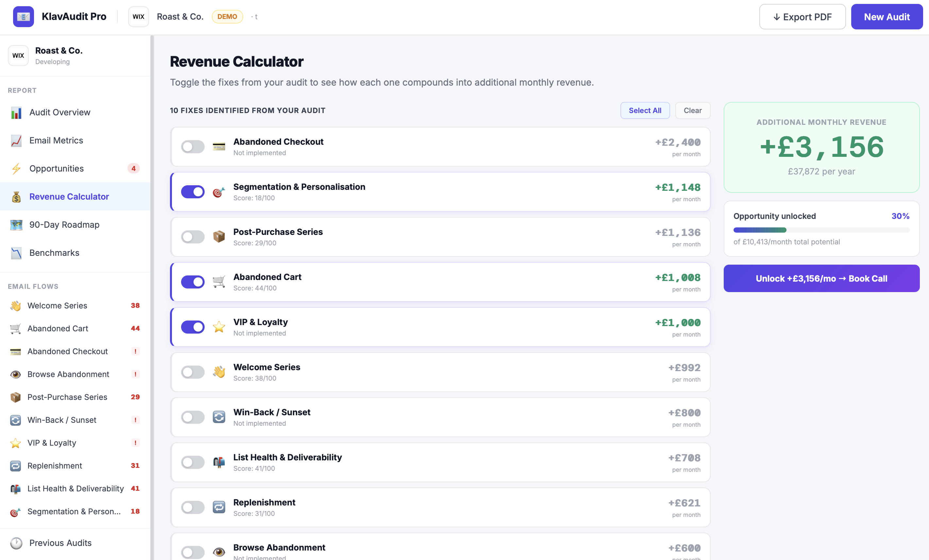The width and height of the screenshot is (929, 560).
Task: Click the Abandoned Checkout card icon in fixes list
Action: coord(219,147)
